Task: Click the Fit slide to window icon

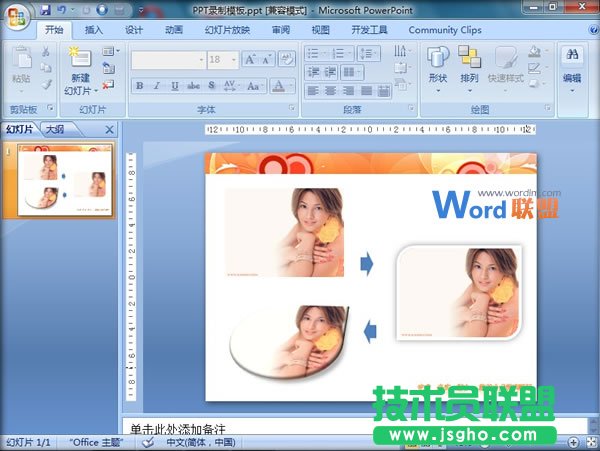Action: (592, 443)
